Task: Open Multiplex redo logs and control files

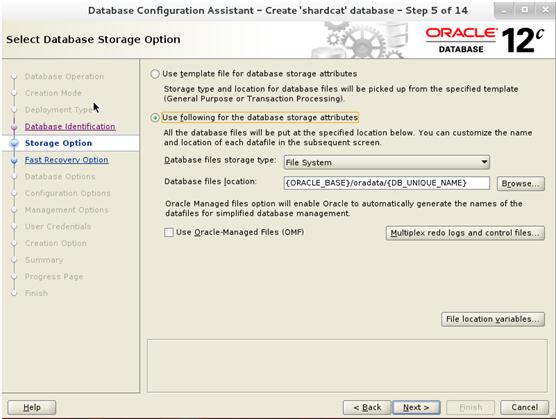Action: click(465, 233)
